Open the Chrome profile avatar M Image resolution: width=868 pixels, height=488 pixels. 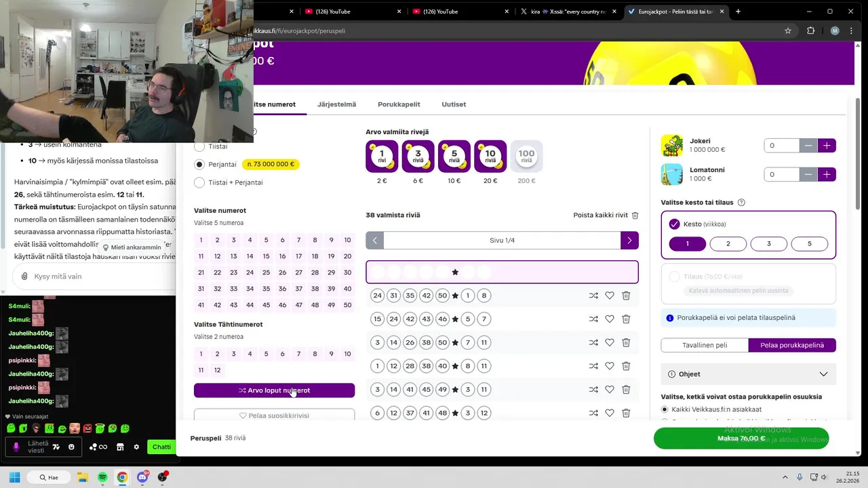[835, 30]
